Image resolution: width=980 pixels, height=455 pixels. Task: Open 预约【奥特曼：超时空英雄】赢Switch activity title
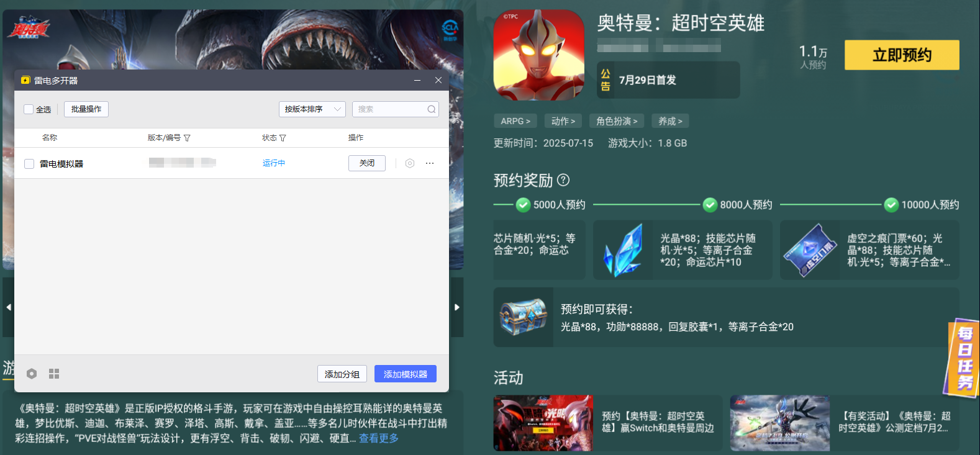pos(658,422)
